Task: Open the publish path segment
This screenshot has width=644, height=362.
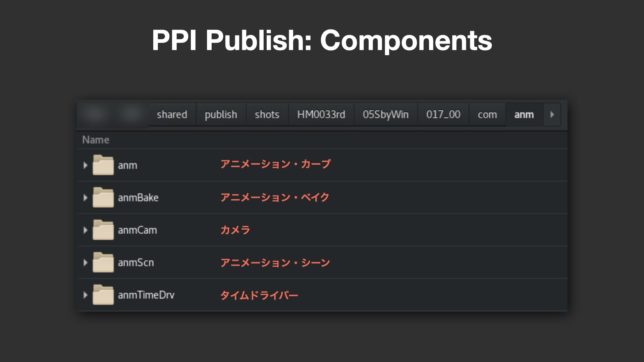Action: point(221,115)
